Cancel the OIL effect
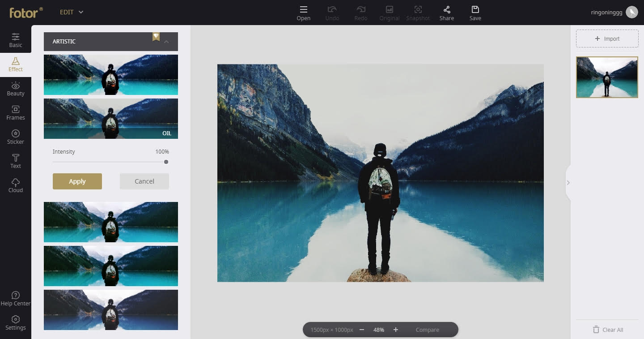Viewport: 644px width, 339px height. (x=144, y=181)
